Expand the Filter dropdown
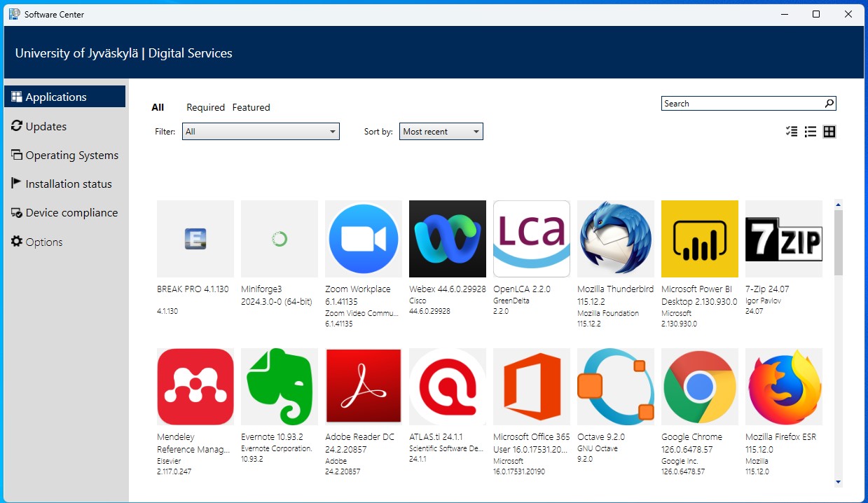The width and height of the screenshot is (868, 503). 261,132
